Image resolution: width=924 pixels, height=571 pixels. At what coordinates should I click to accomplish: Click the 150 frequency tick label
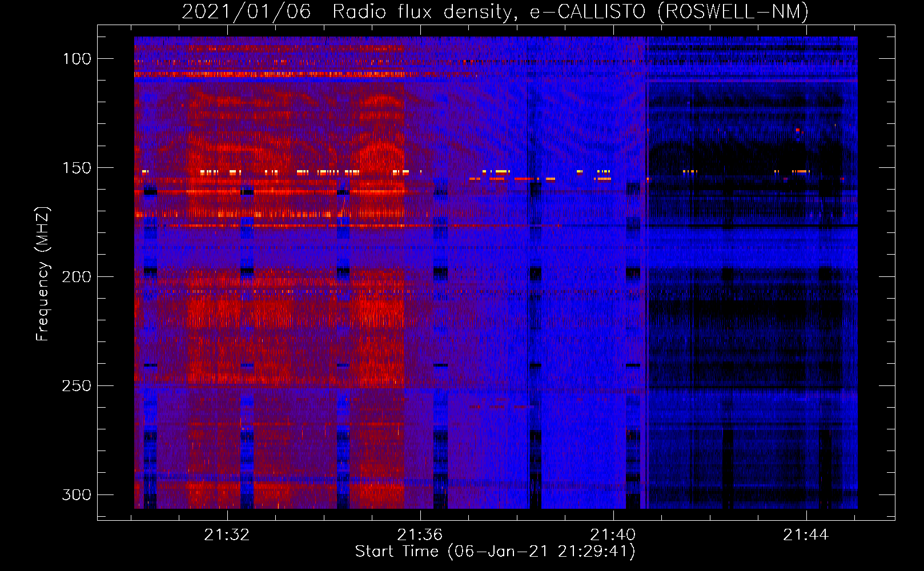click(x=77, y=168)
